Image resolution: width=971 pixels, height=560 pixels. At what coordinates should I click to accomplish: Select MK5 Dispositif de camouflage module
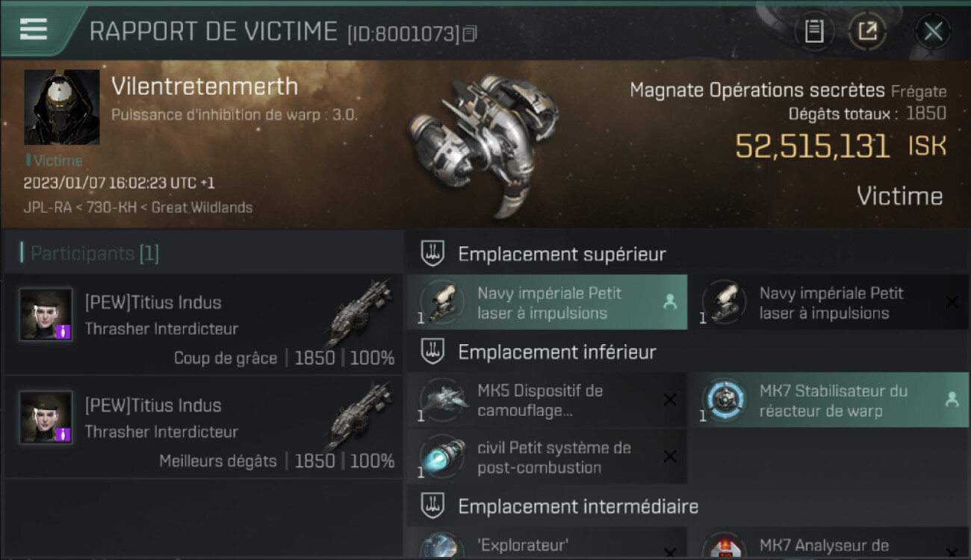coord(547,400)
